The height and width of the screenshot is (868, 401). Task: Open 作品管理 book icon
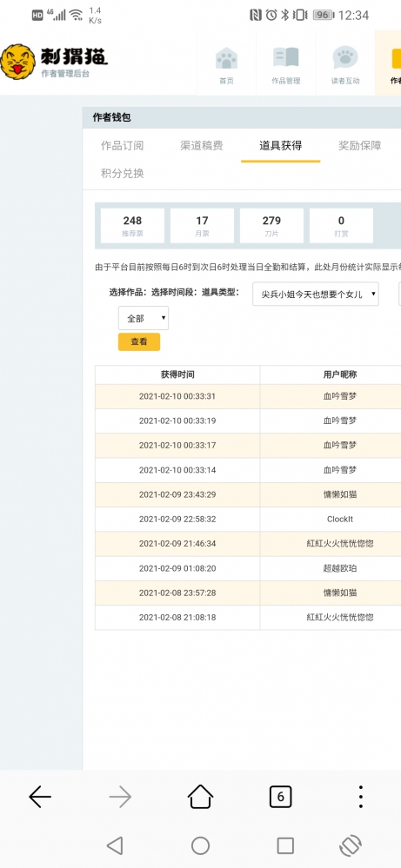click(286, 58)
